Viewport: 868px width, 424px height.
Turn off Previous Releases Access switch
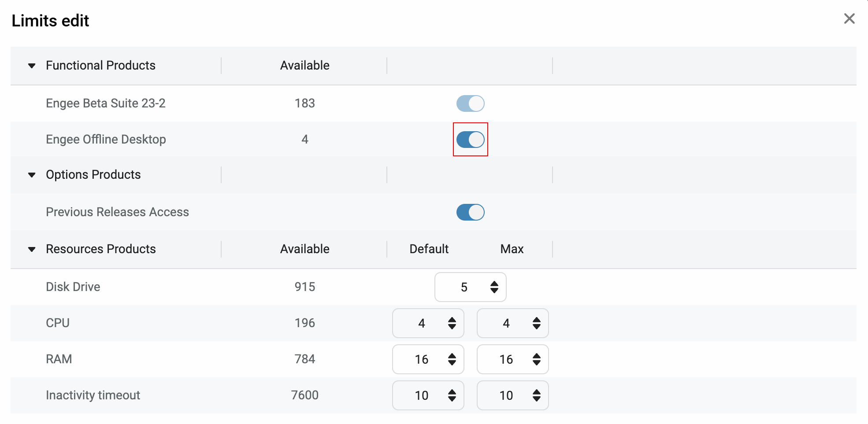click(x=470, y=212)
